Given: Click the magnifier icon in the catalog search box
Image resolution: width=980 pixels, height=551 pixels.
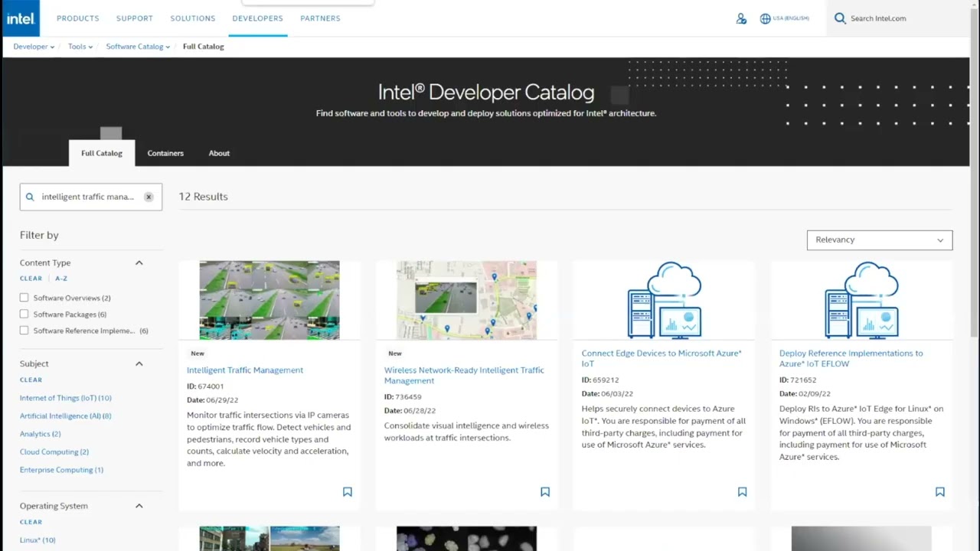Looking at the screenshot, I should pyautogui.click(x=30, y=197).
